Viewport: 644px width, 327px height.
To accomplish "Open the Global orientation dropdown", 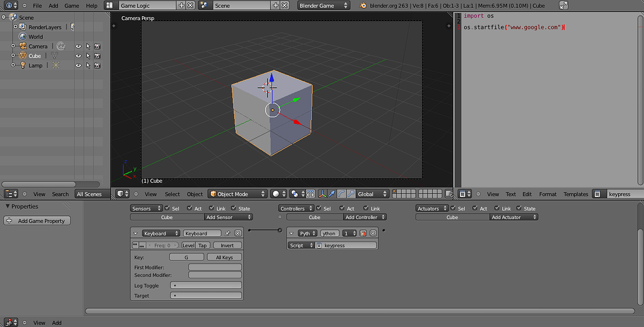I will tap(372, 194).
